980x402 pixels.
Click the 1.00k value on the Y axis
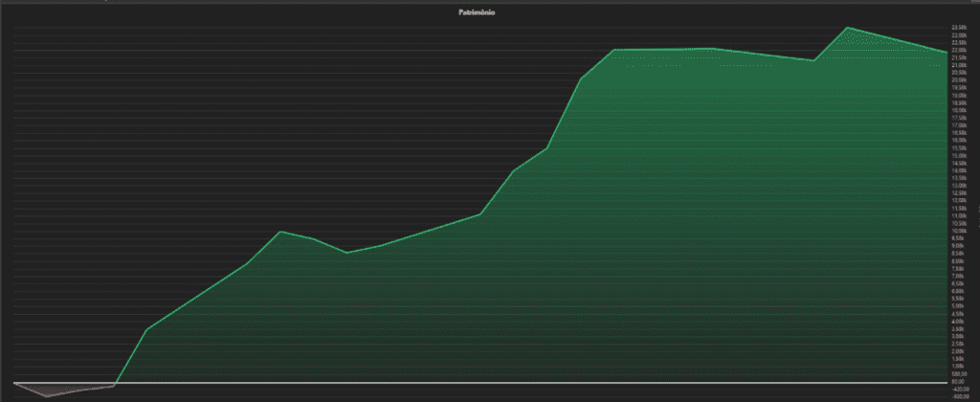tap(959, 367)
